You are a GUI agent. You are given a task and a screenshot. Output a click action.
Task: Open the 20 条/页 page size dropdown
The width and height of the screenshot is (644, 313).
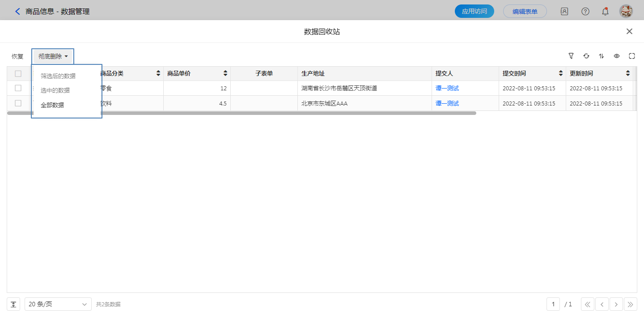[x=58, y=305]
